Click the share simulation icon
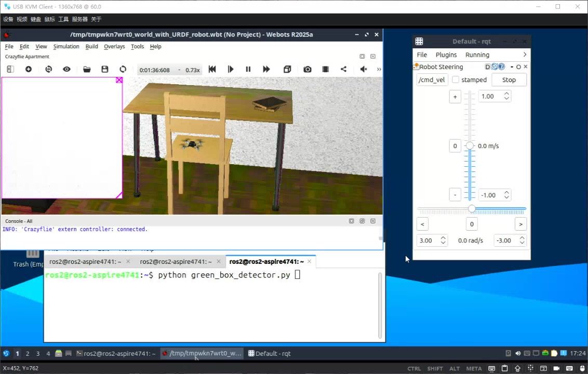 pos(343,69)
